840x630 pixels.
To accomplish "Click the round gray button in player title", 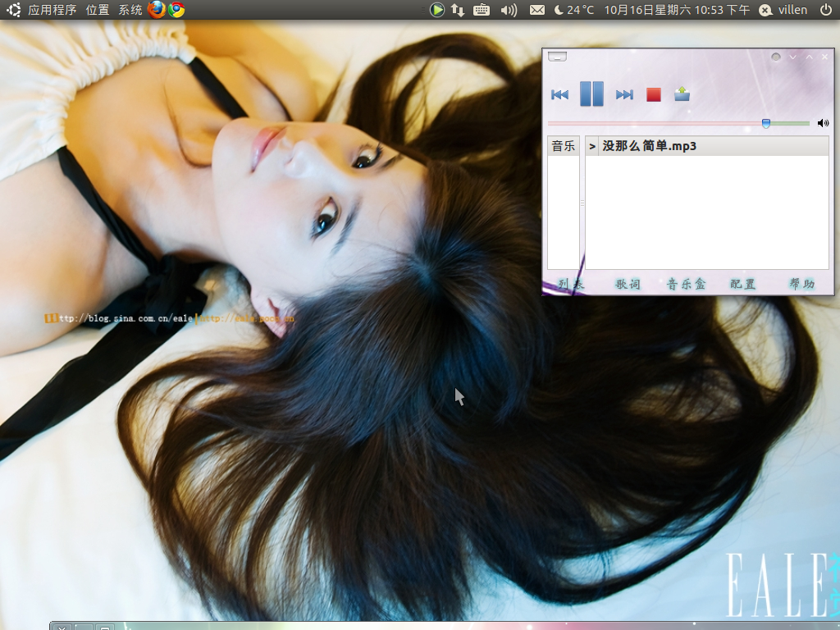I will (x=776, y=57).
